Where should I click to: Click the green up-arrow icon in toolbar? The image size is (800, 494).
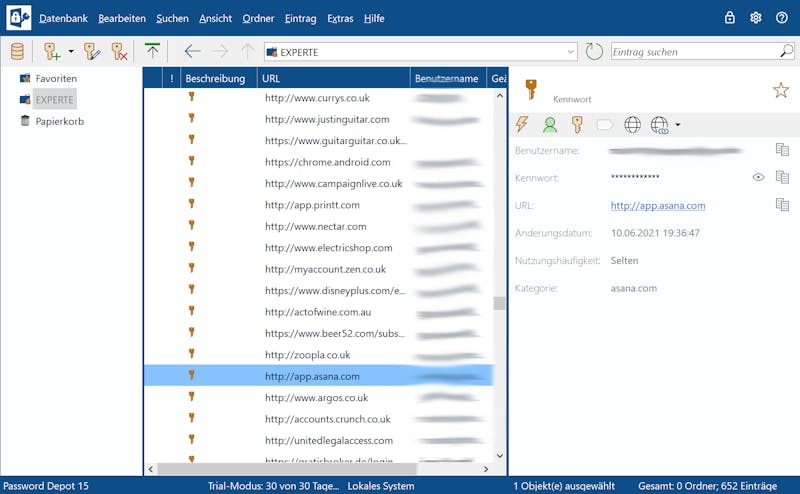(152, 51)
